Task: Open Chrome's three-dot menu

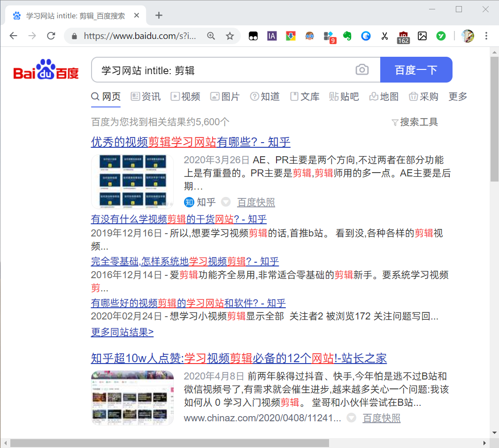Action: pos(487,36)
